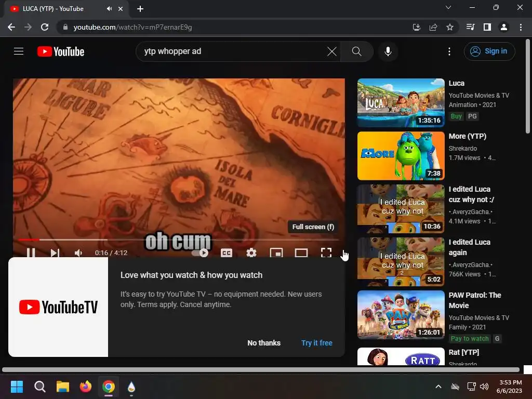Image resolution: width=532 pixels, height=399 pixels.
Task: Click the address bar URL
Action: (x=132, y=27)
